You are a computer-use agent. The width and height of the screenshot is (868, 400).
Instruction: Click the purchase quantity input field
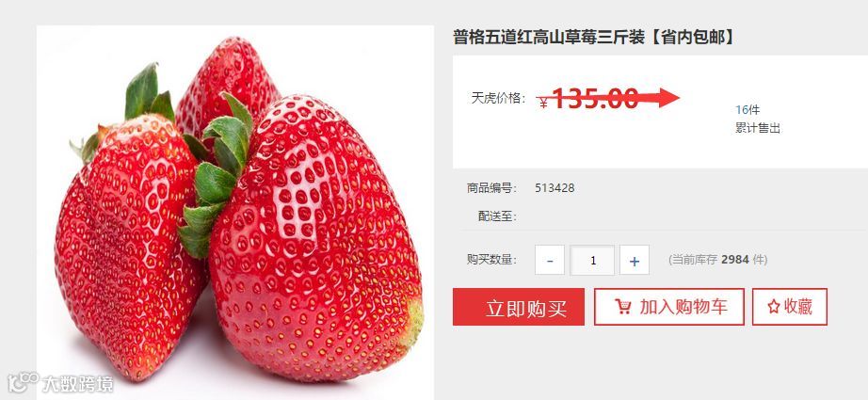[x=592, y=260]
